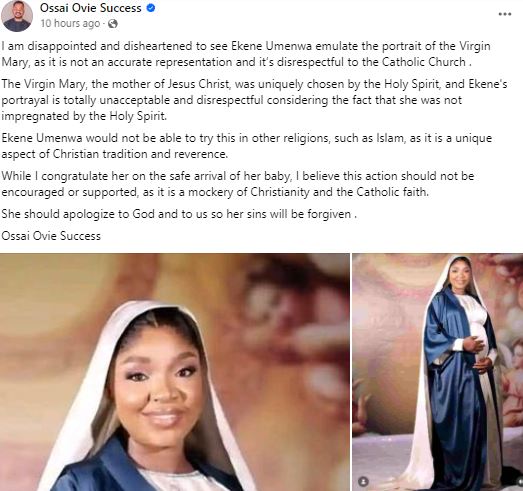Open the left close-up portrait photo
Viewport: 523px width, 491px height.
pyautogui.click(x=174, y=372)
